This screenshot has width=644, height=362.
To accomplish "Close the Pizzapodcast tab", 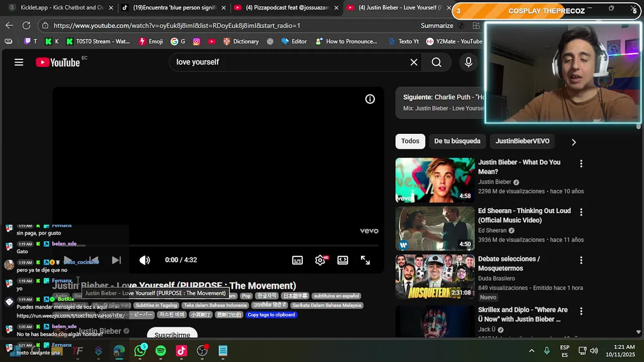I will [337, 8].
